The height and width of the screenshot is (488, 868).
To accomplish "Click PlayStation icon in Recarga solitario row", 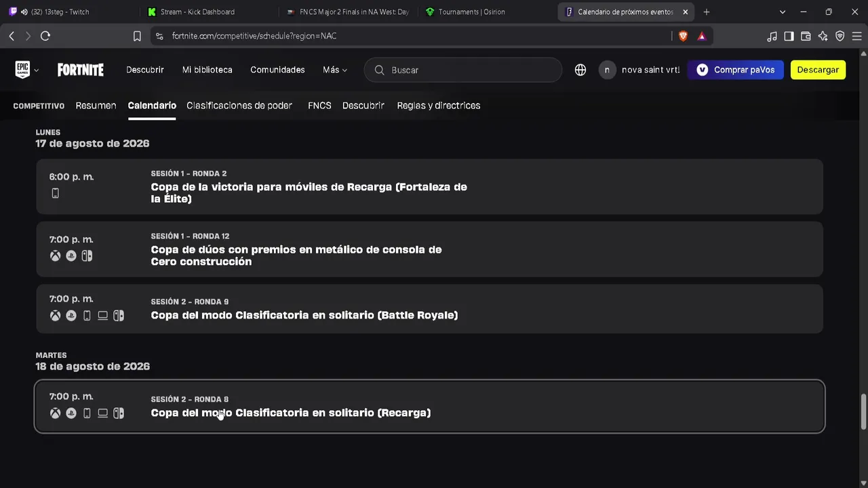I will [x=71, y=413].
